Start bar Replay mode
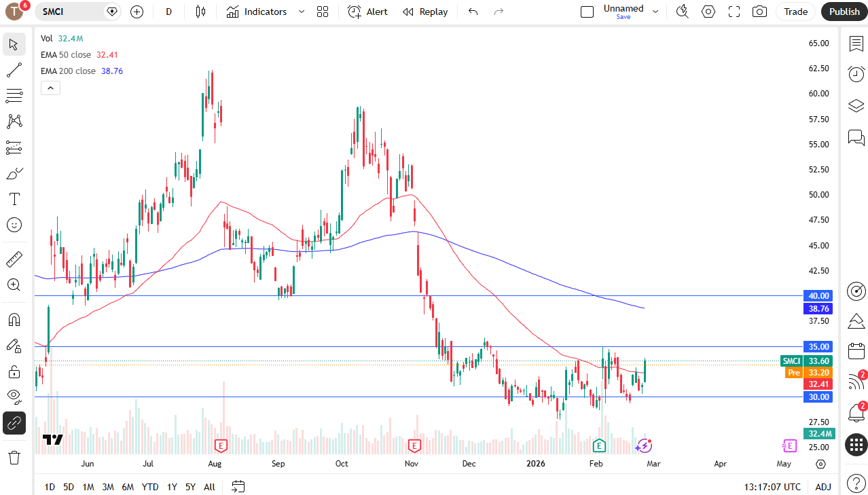Image resolution: width=868 pixels, height=495 pixels. pos(425,12)
